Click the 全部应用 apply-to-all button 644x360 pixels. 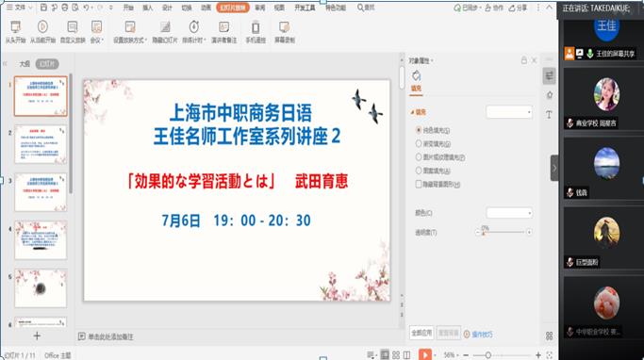(421, 333)
